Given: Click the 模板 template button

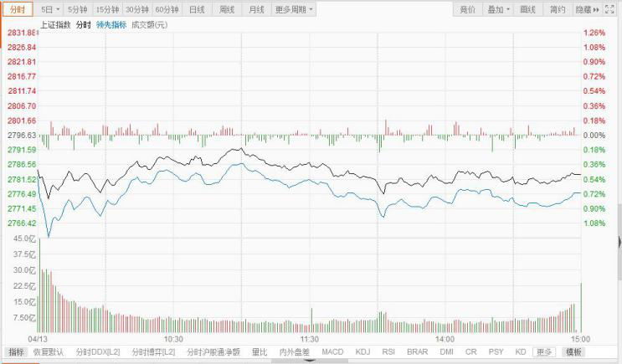Looking at the screenshot, I should point(573,352).
